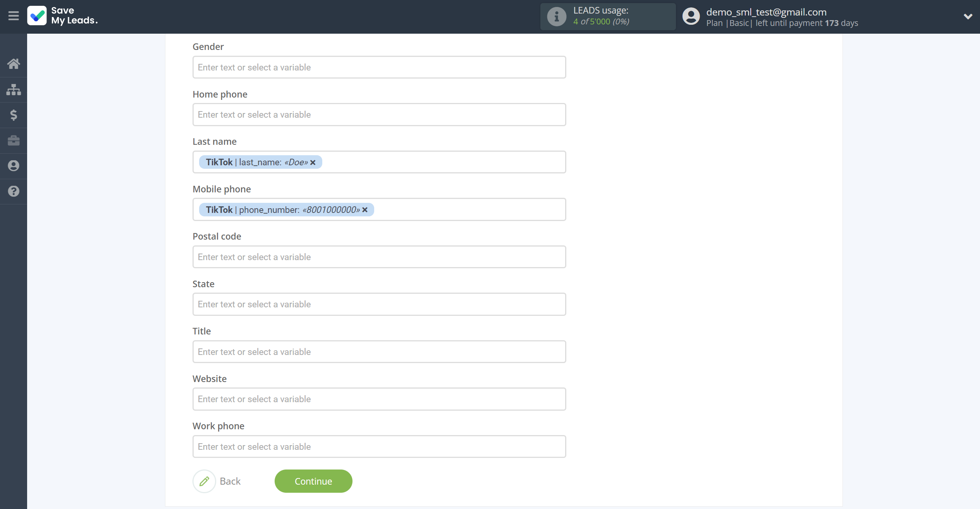Select the TikTok phone_number 8001000000 tag

[286, 210]
